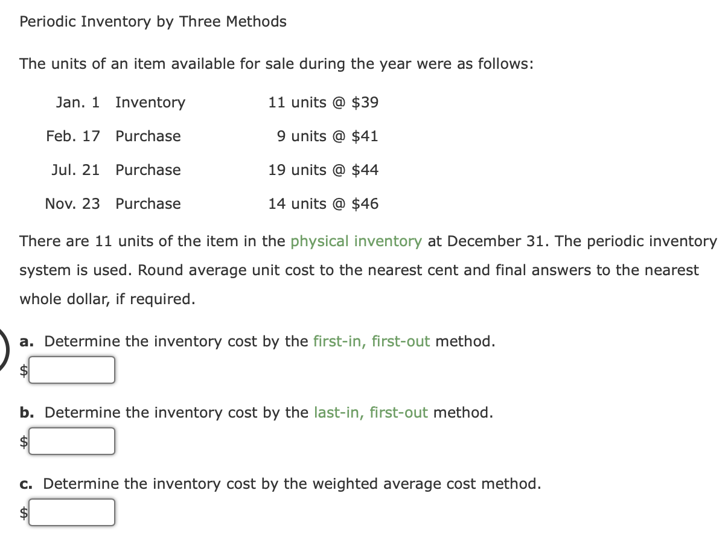The height and width of the screenshot is (560, 728).
Task: Click the partial circular icon at left edge
Action: (x=4, y=344)
